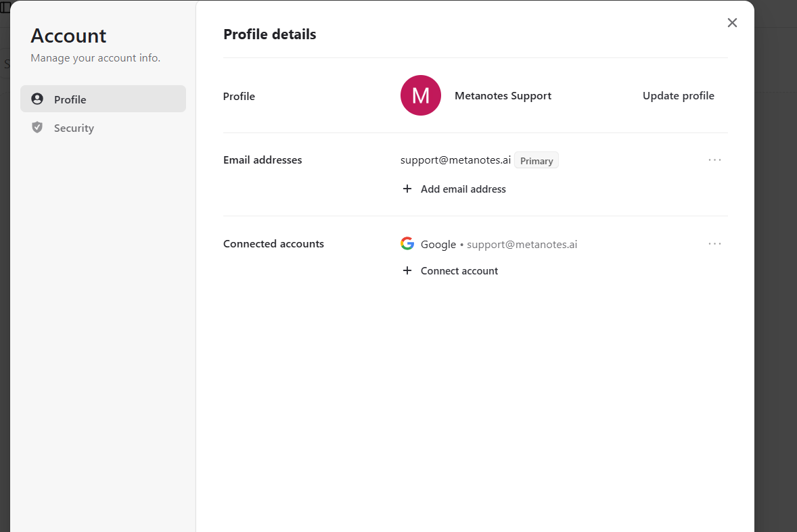
Task: Open options menu for support@metanotes.ai email
Action: click(x=714, y=160)
